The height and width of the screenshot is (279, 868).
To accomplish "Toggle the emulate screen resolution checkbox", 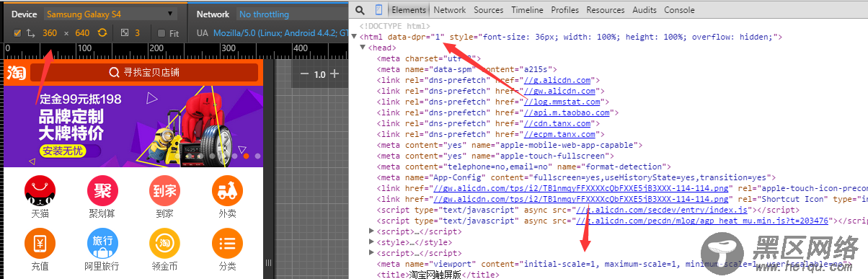I will [x=17, y=33].
